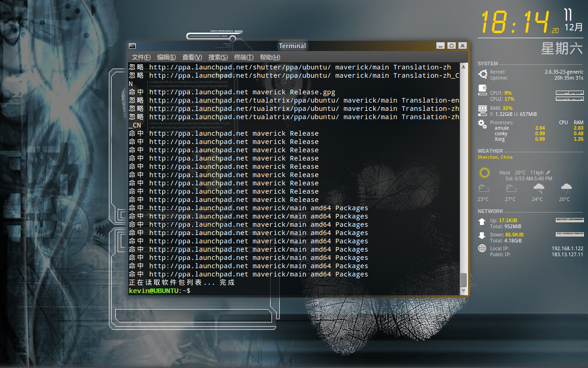Open the 搜索(S) menu
Viewport: 588px width, 368px height.
218,57
